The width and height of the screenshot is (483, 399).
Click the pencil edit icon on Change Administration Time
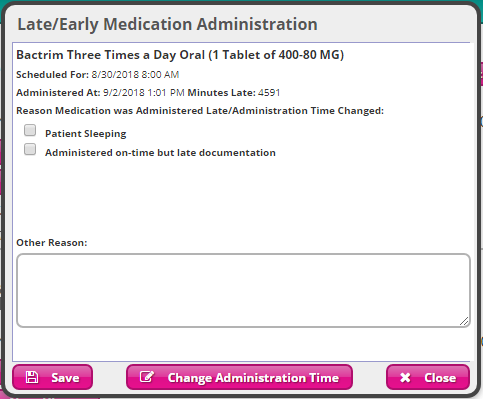(147, 377)
